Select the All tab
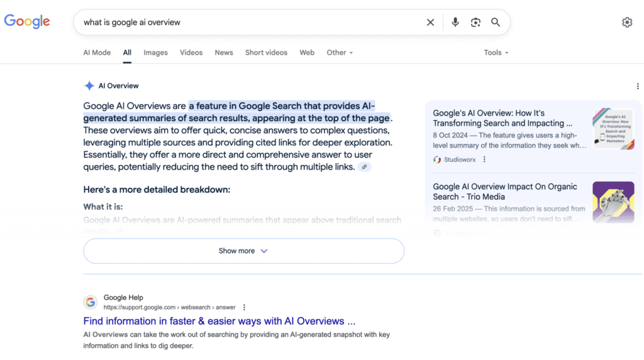 click(127, 53)
